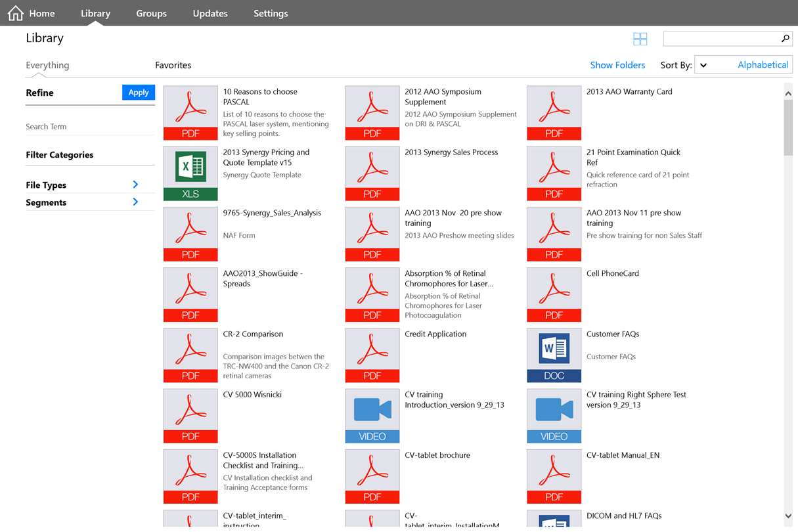Viewport: 798px width, 532px height.
Task: Select Library in top navigation
Action: click(95, 13)
